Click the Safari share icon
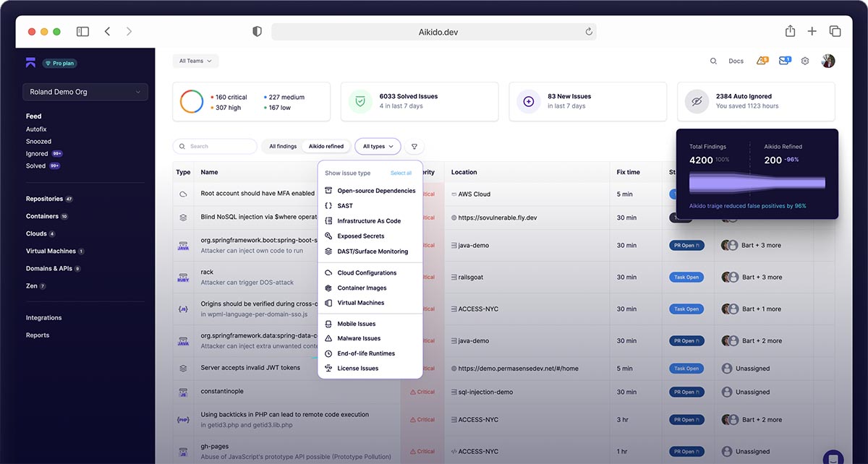The width and height of the screenshot is (868, 464). click(x=790, y=32)
